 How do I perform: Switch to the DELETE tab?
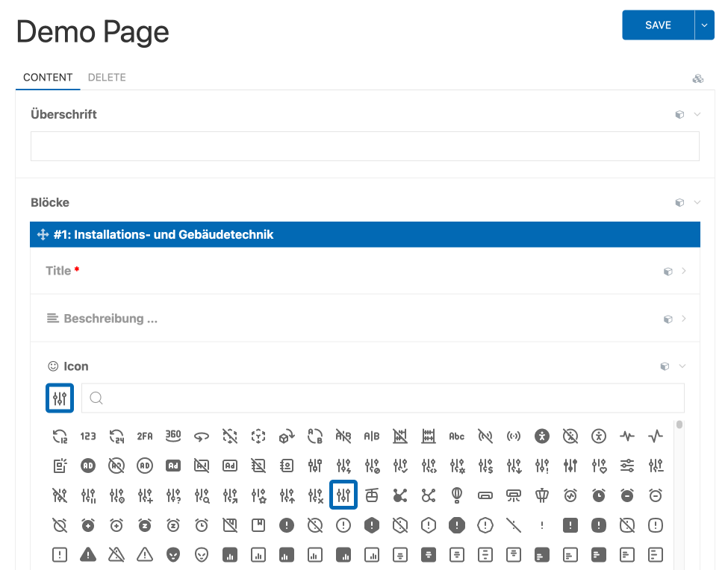107,78
